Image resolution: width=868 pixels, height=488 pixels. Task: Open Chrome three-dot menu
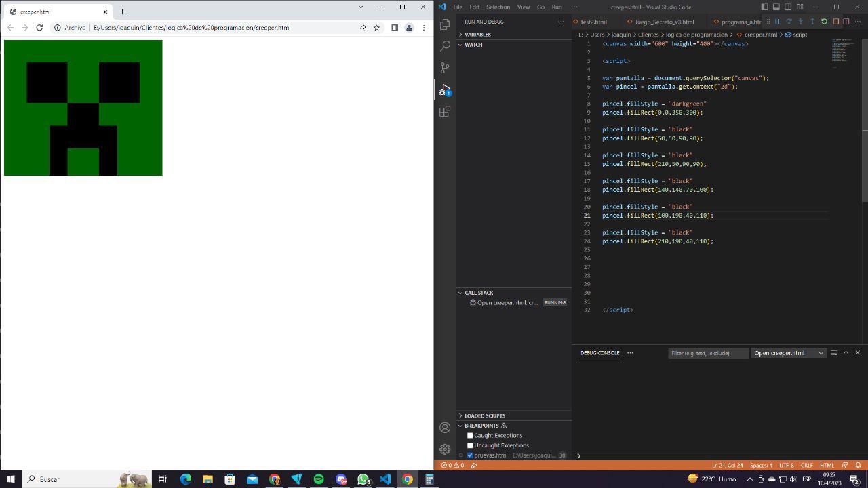click(x=424, y=28)
